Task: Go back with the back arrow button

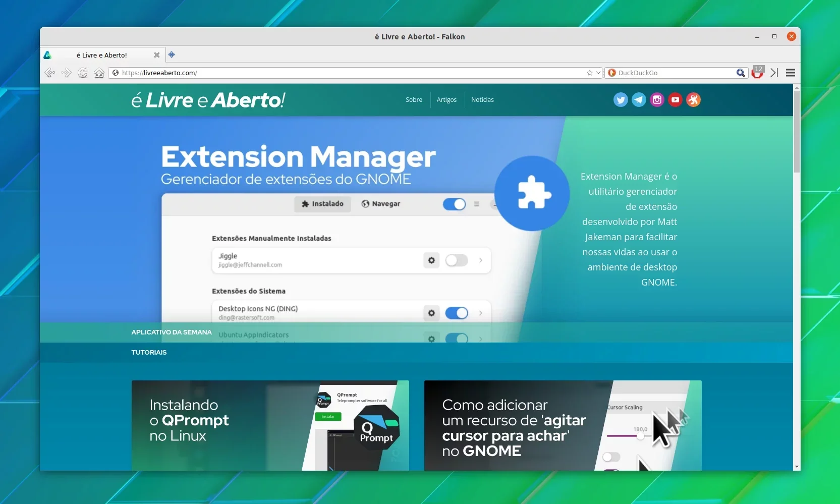Action: pyautogui.click(x=50, y=73)
